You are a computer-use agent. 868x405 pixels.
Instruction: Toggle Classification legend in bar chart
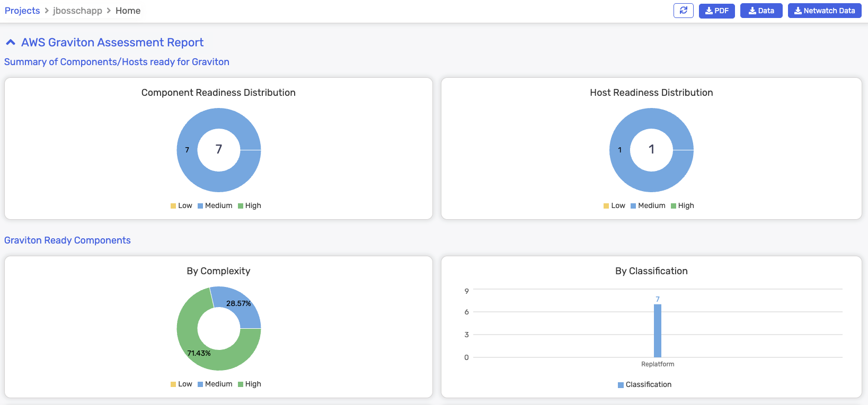644,384
